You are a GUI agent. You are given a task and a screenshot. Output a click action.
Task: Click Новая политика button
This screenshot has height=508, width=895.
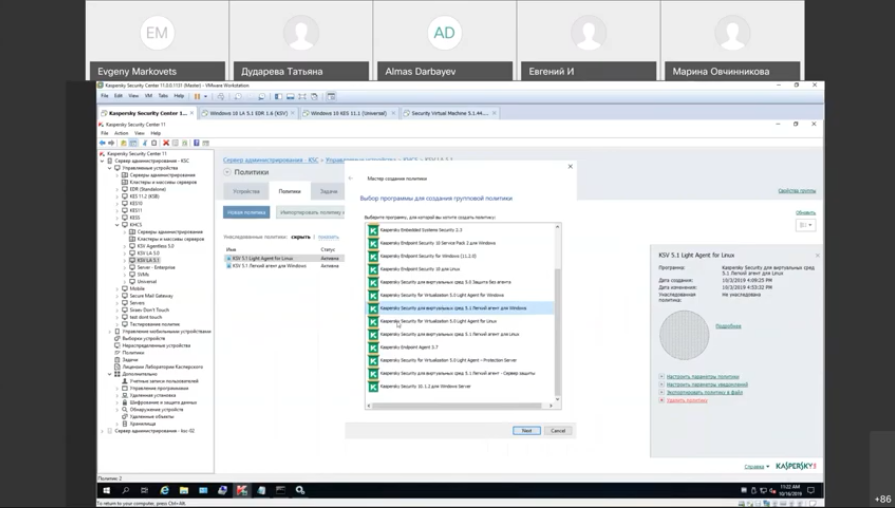247,212
